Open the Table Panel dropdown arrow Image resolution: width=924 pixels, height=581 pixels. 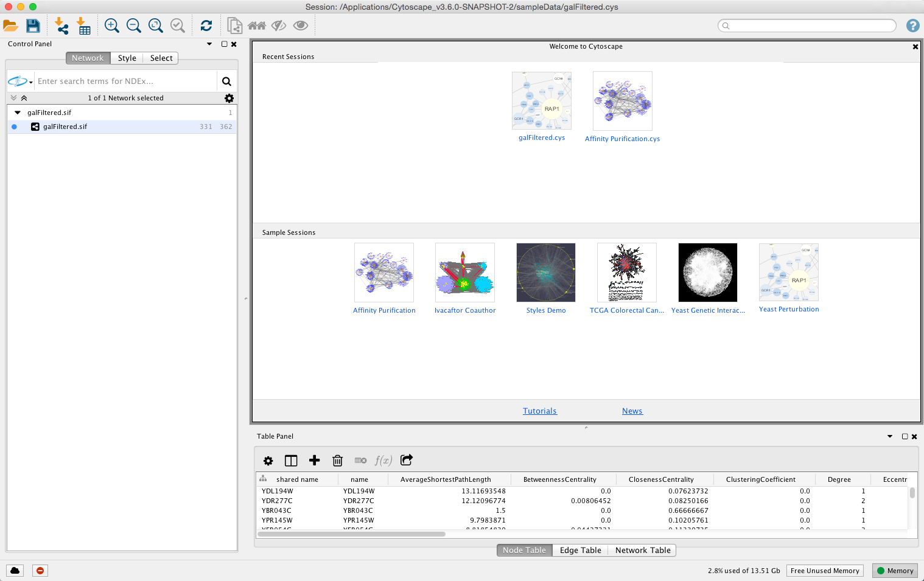(890, 436)
